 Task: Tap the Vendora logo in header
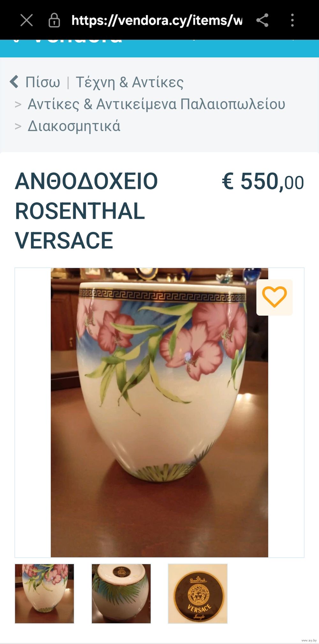coord(68,41)
